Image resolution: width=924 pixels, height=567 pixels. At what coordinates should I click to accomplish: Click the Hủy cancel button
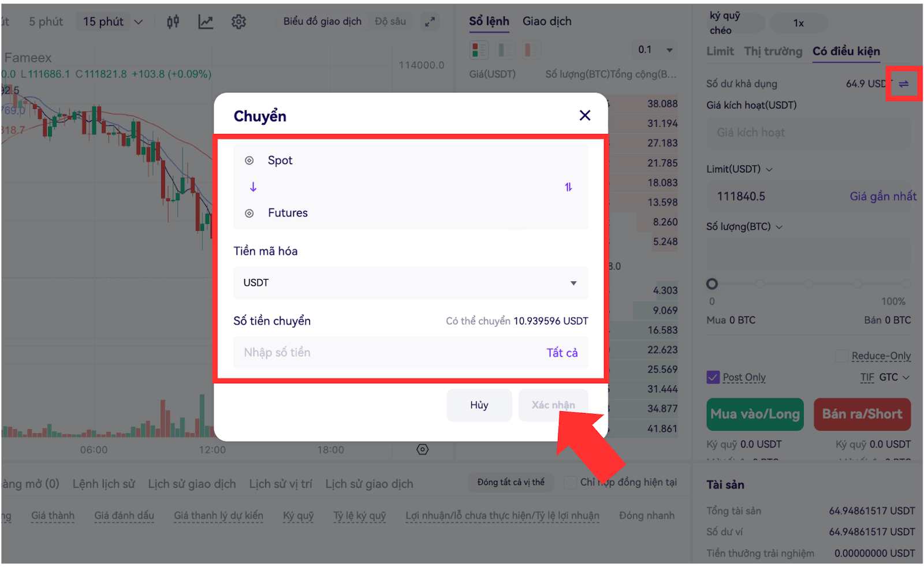click(479, 405)
